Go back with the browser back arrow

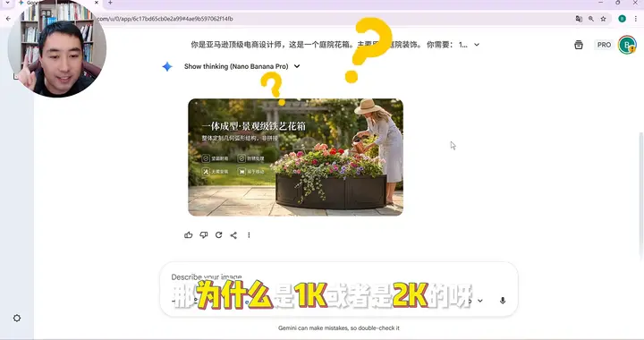coord(8,19)
